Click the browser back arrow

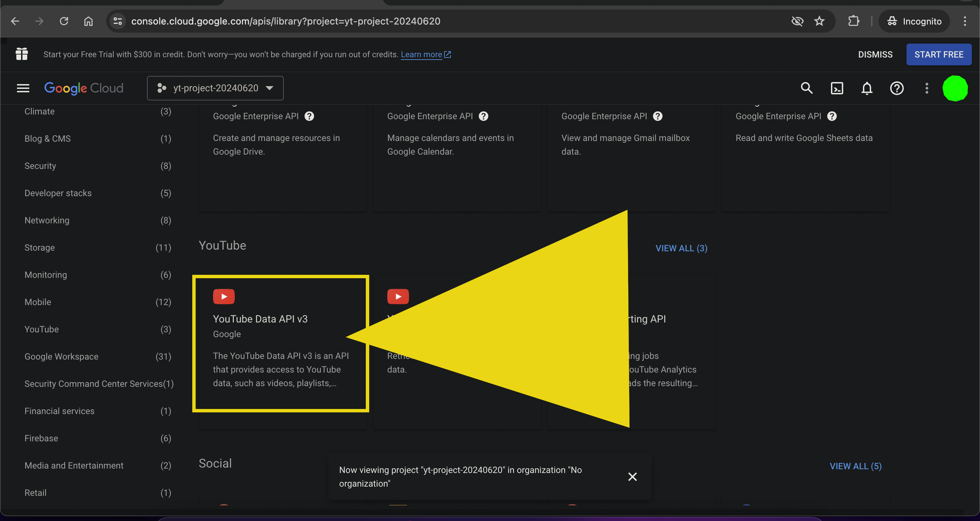point(15,21)
